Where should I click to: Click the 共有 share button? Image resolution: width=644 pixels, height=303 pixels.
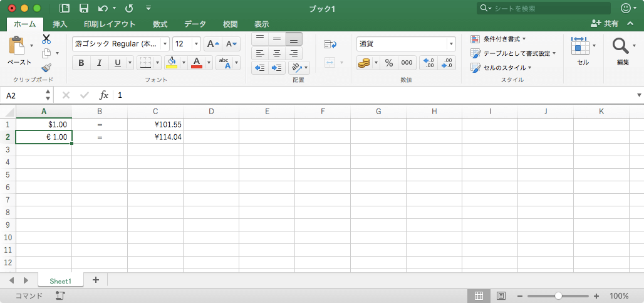pos(605,24)
